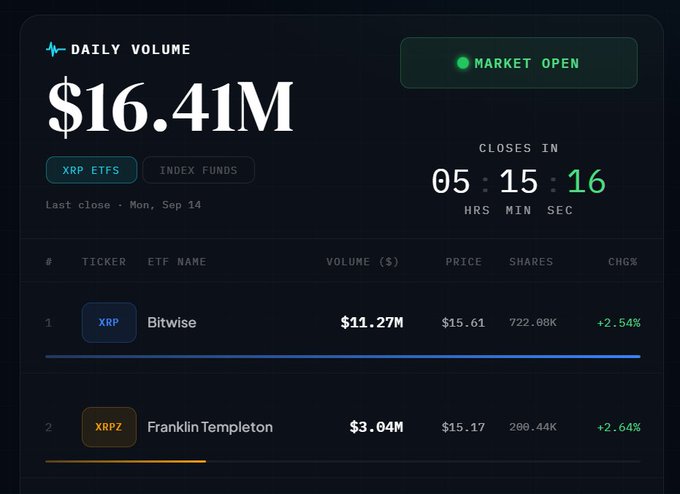Click the 05 hours countdown digits

pyautogui.click(x=451, y=181)
